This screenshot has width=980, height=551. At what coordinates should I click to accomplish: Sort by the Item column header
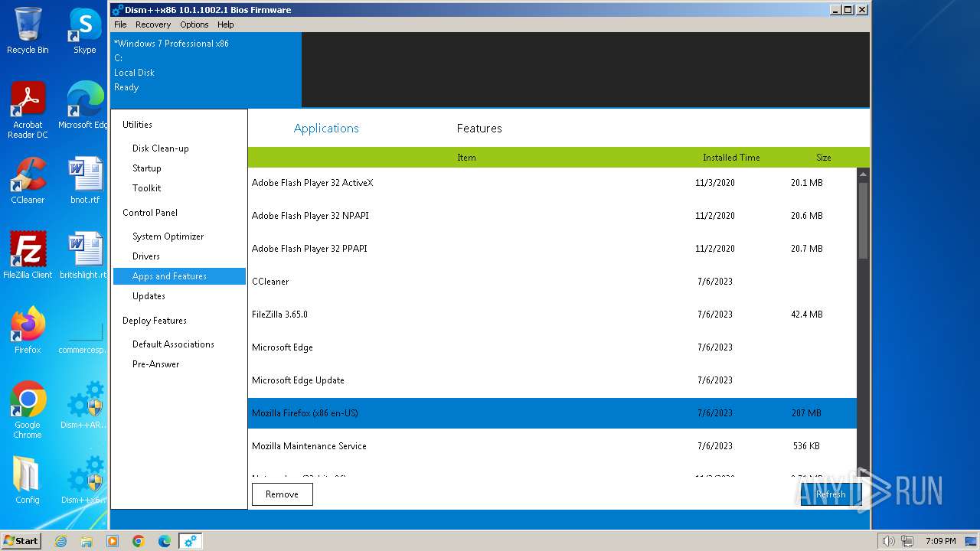point(466,158)
